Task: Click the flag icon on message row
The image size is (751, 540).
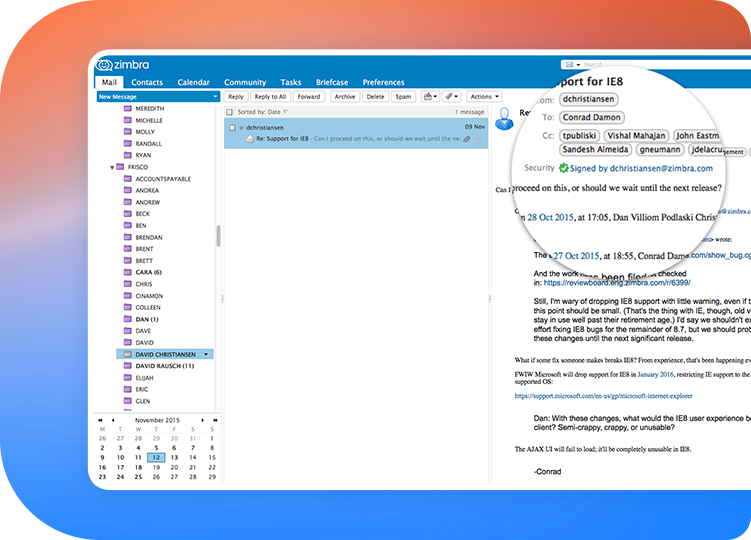Action: tap(478, 138)
